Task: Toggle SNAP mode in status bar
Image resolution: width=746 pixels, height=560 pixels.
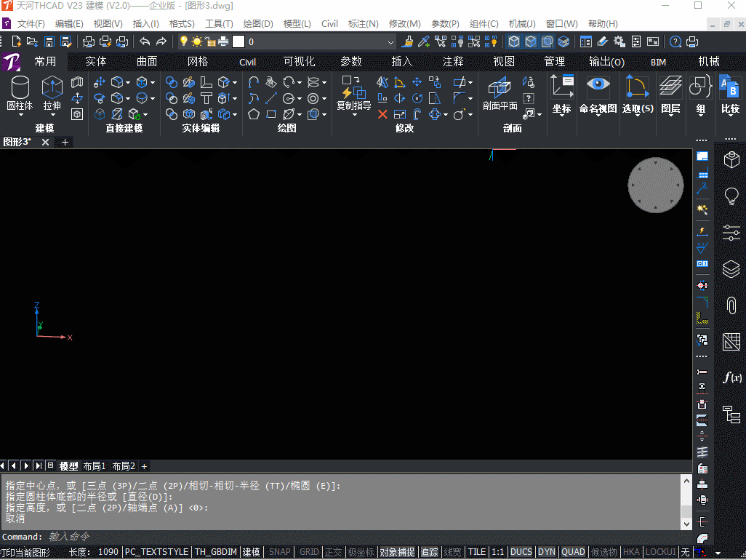Action: coord(279,552)
